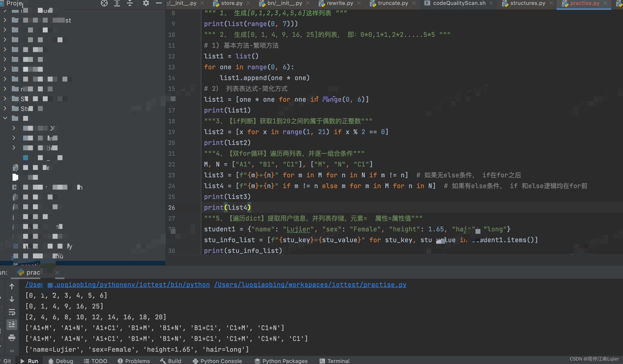Open Python Packages tool window
The image size is (623, 364).
coord(281,361)
